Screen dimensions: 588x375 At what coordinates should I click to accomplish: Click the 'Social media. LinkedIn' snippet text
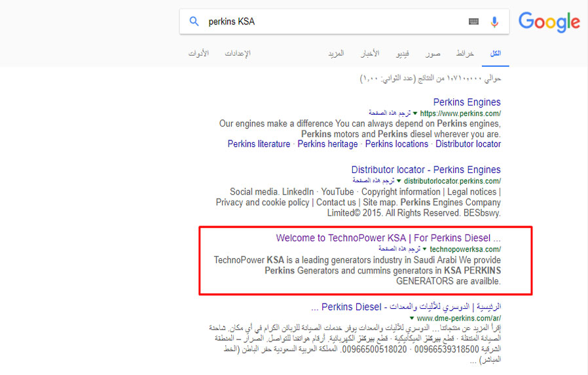click(358, 203)
